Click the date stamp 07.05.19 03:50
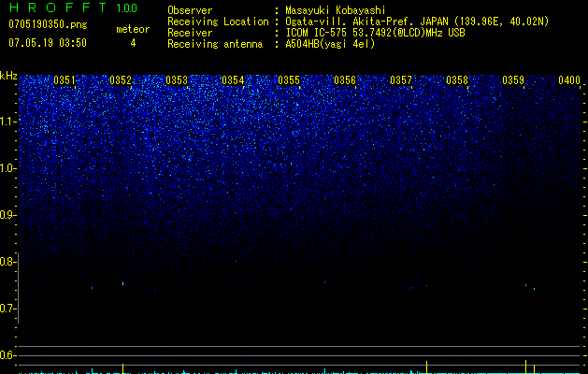The image size is (588, 374). pos(48,43)
